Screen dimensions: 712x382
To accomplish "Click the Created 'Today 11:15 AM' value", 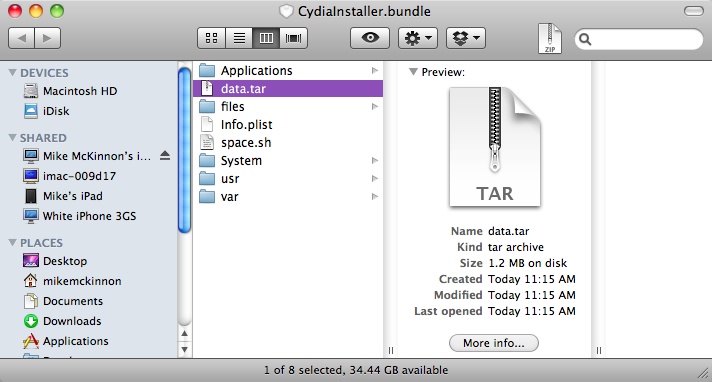I will 532,279.
